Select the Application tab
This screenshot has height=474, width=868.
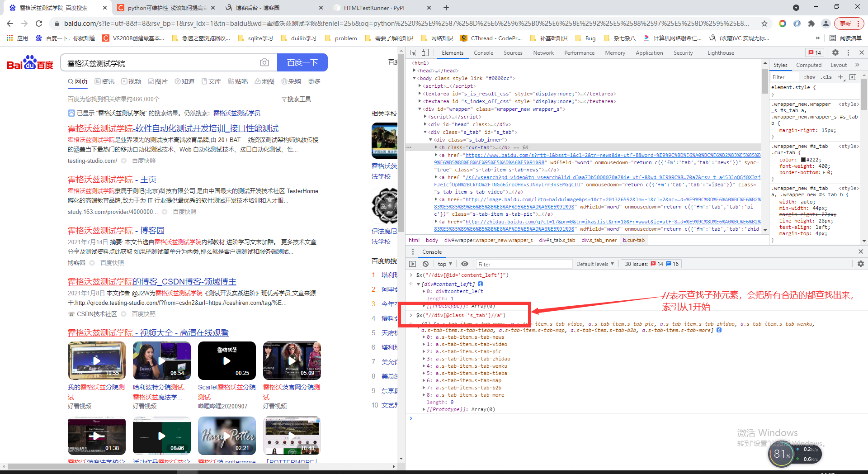649,53
